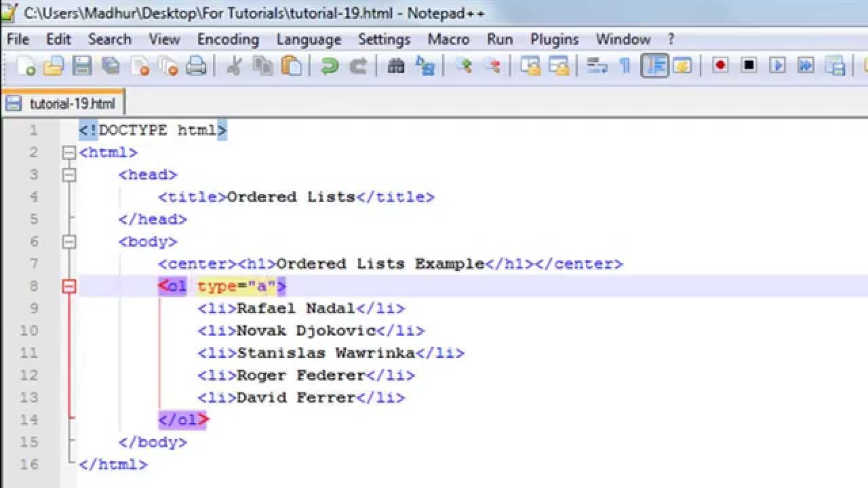The image size is (868, 488).
Task: Toggle the highlighted indent guide button
Action: point(654,66)
